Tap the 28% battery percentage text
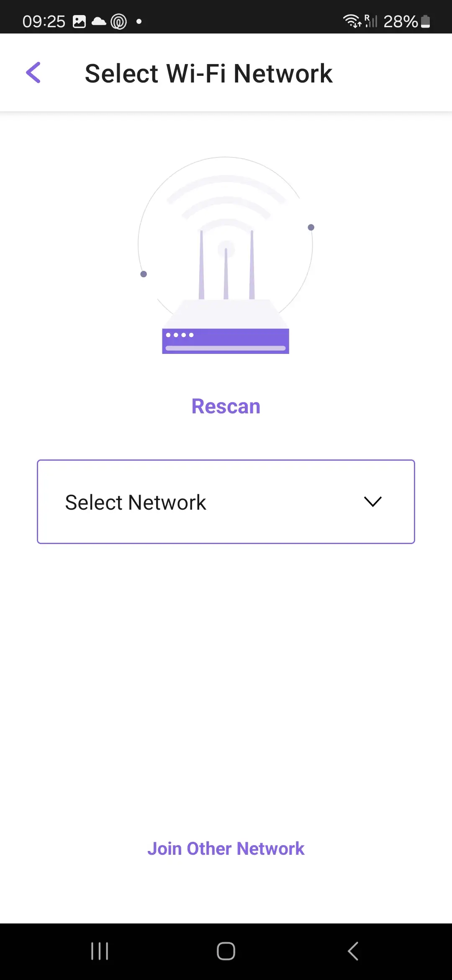Image resolution: width=452 pixels, height=980 pixels. (400, 21)
